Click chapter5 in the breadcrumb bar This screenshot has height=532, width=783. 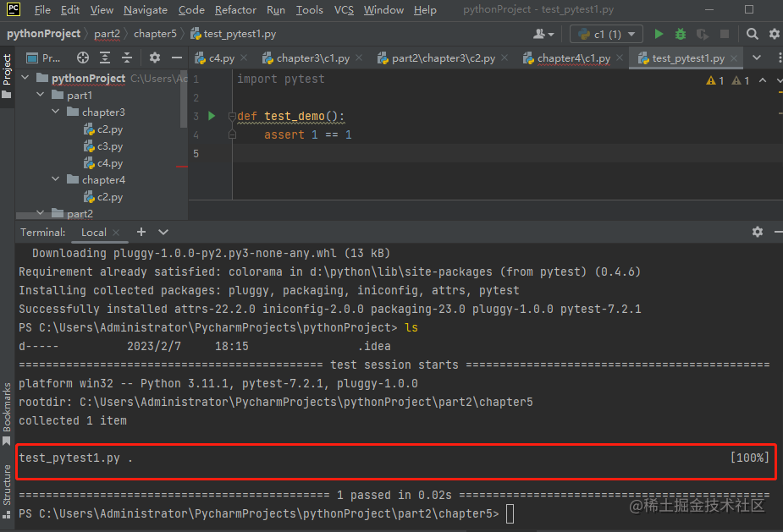point(155,34)
